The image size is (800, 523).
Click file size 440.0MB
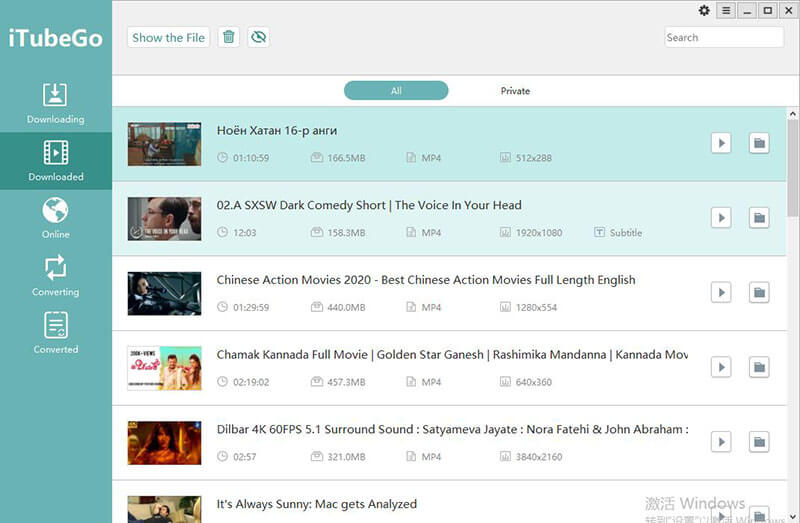[x=346, y=308]
